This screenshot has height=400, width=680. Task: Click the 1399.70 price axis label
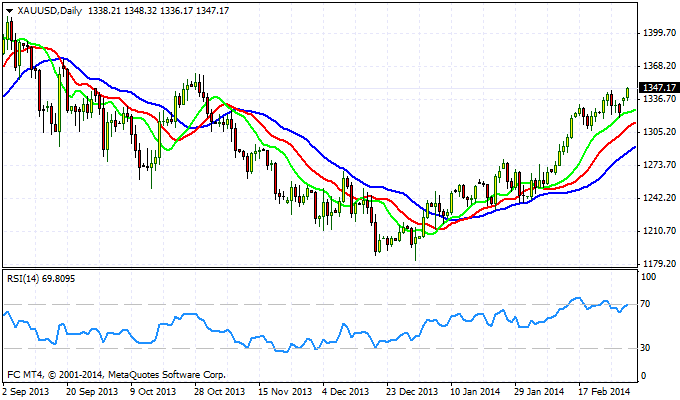tap(659, 33)
